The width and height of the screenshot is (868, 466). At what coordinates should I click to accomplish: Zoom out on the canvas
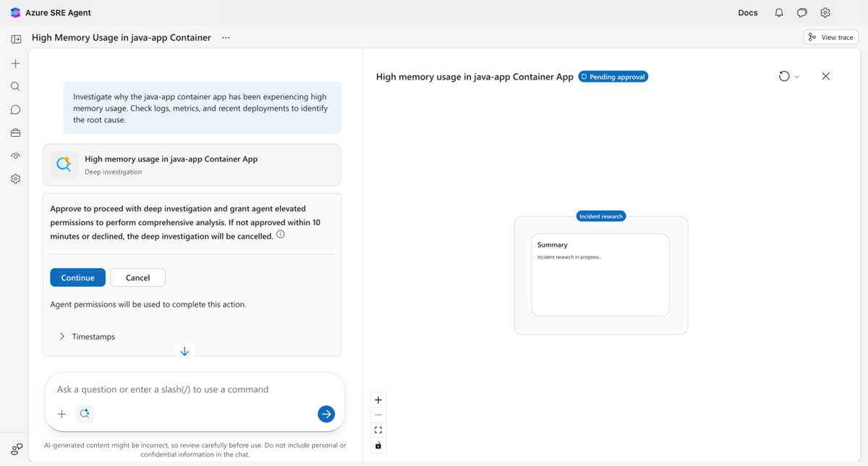(x=378, y=415)
